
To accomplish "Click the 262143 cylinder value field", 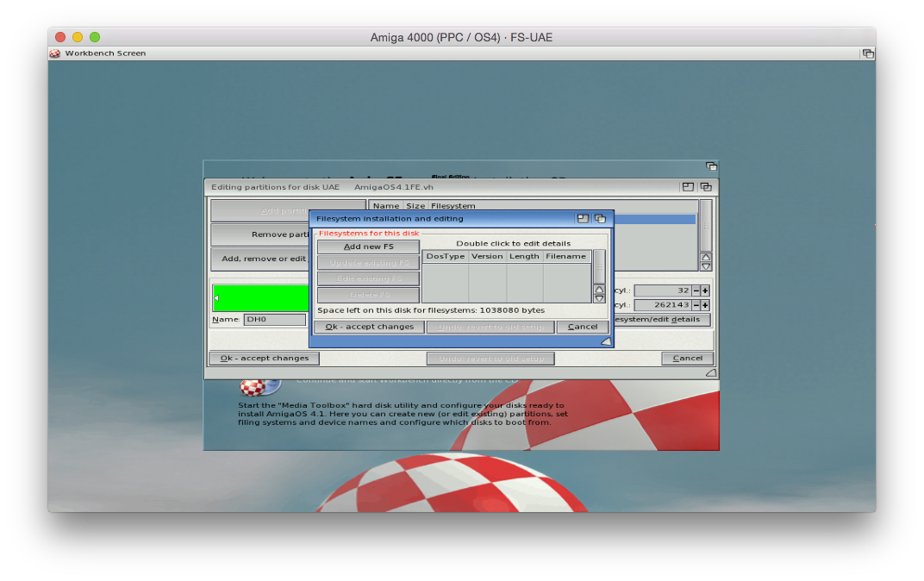I will [662, 305].
